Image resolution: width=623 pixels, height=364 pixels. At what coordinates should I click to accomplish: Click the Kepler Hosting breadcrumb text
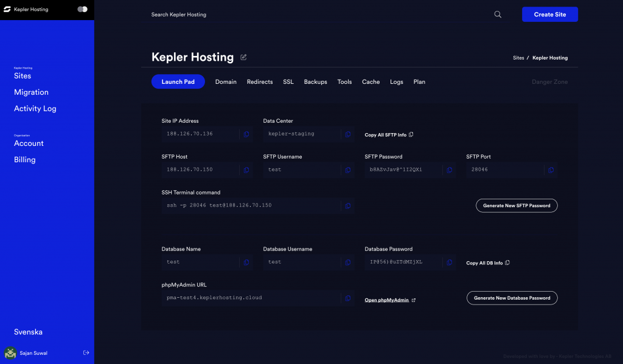click(550, 58)
